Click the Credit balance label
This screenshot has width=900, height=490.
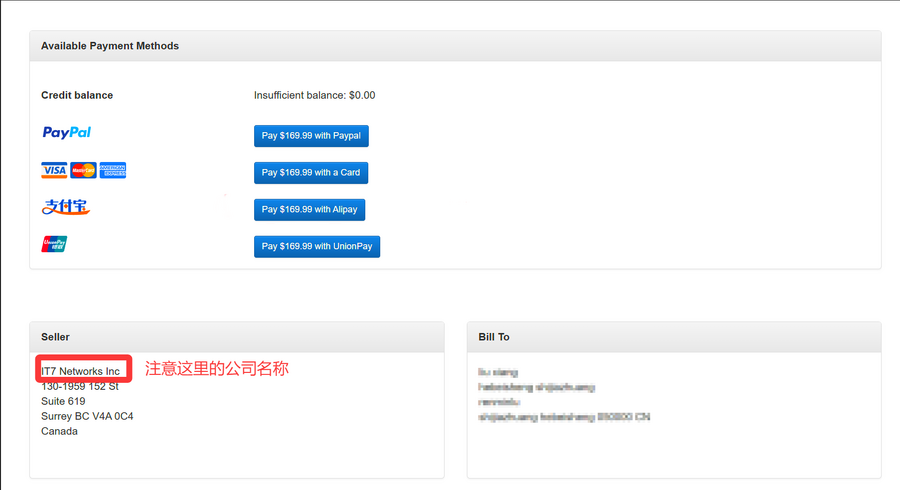(77, 96)
